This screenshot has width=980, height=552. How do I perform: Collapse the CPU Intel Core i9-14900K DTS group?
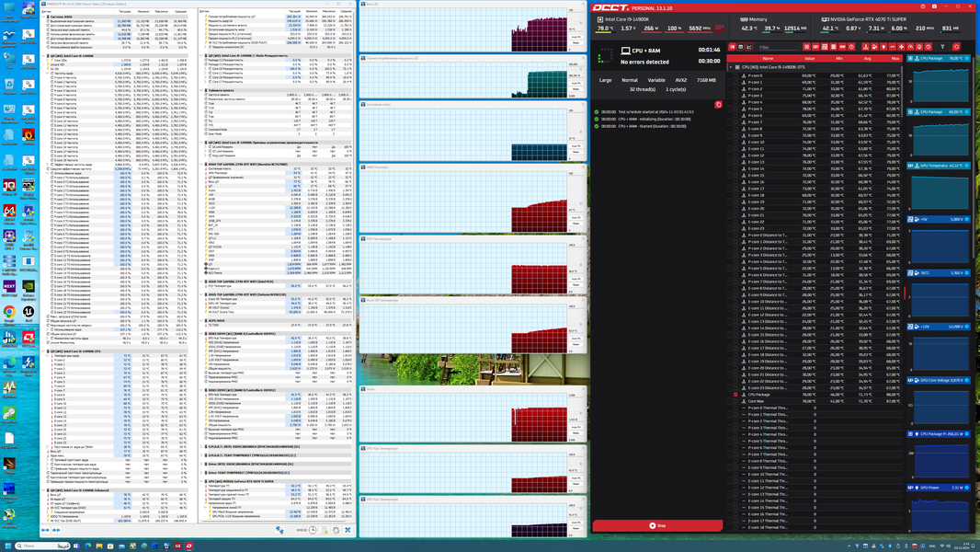tap(731, 67)
